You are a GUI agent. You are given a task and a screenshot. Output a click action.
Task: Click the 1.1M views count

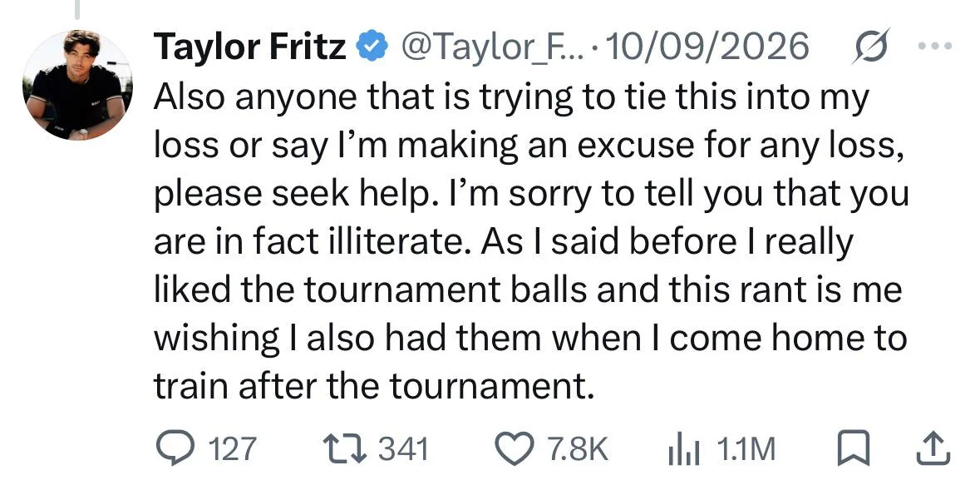pyautogui.click(x=746, y=449)
